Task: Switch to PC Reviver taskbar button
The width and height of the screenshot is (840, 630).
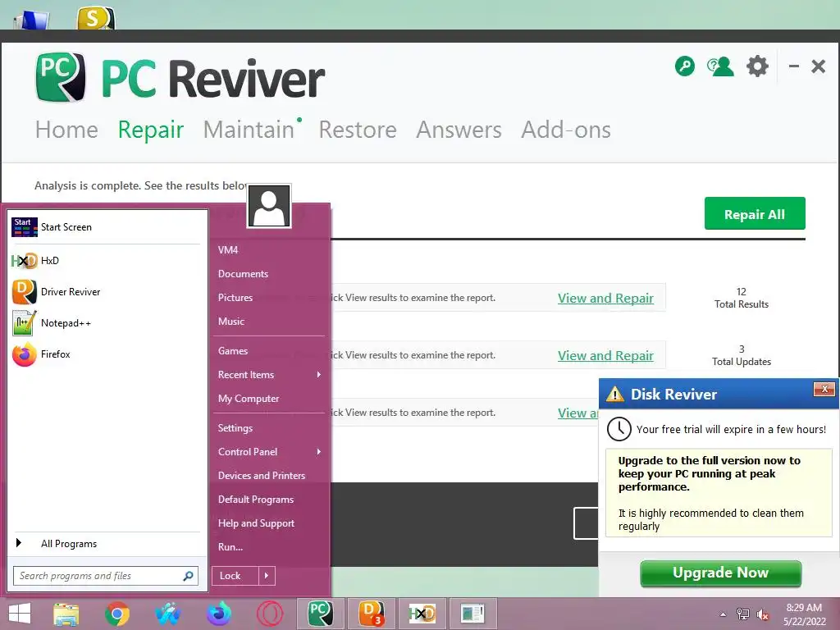Action: click(x=321, y=614)
